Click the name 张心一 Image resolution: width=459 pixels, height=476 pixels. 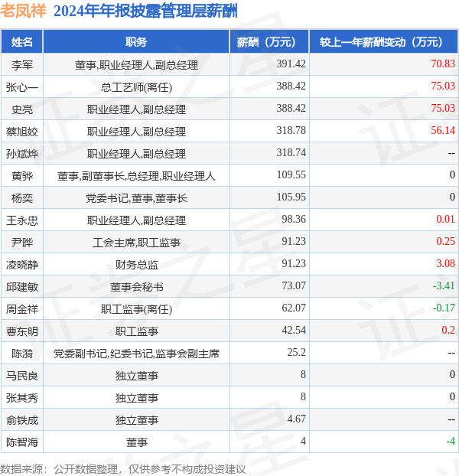pos(22,87)
